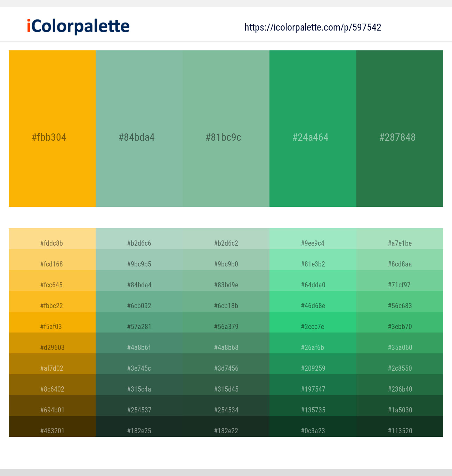The height and width of the screenshot is (476, 452).
Task: Select the #8c6402 brown shade
Action: 52,385
